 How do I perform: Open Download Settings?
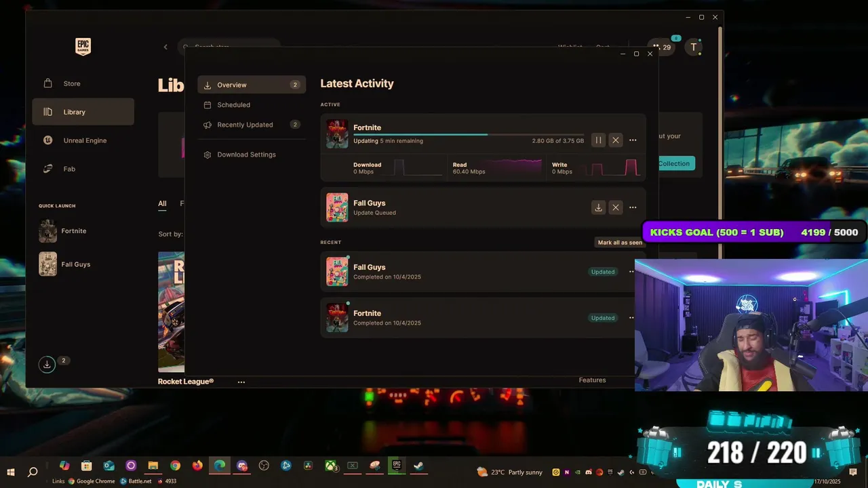(x=252, y=155)
